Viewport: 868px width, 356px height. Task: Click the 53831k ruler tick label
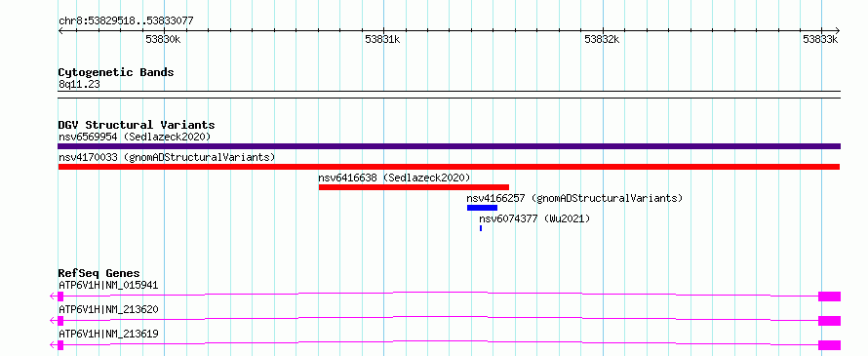coord(382,39)
